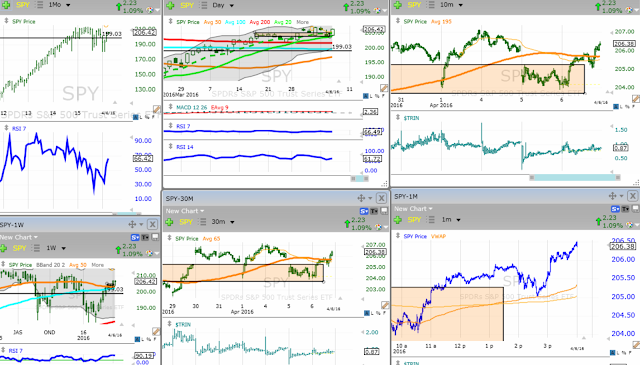Click the time-range scrollbar under the 10m $TRIN pane
This screenshot has height=365, width=640.
tap(575, 178)
